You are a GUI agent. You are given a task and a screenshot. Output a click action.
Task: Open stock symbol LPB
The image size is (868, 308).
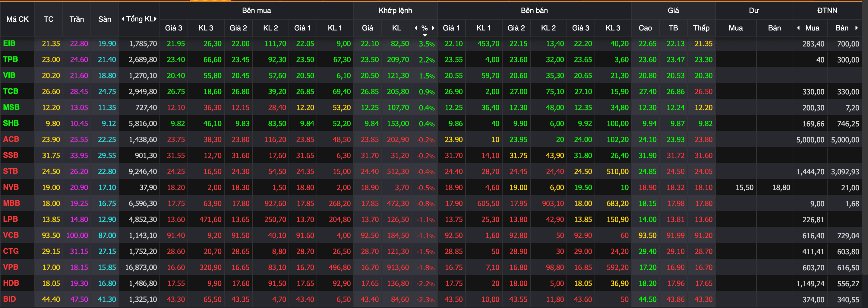click(11, 219)
